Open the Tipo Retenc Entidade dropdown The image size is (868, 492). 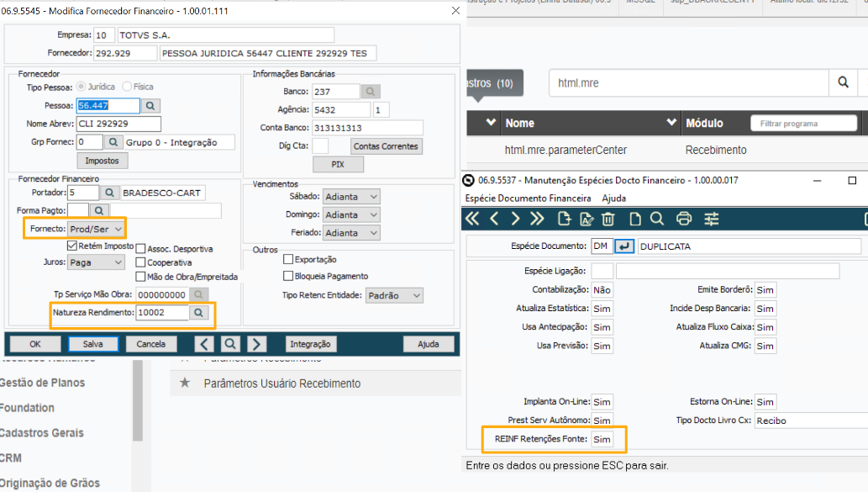pos(395,295)
